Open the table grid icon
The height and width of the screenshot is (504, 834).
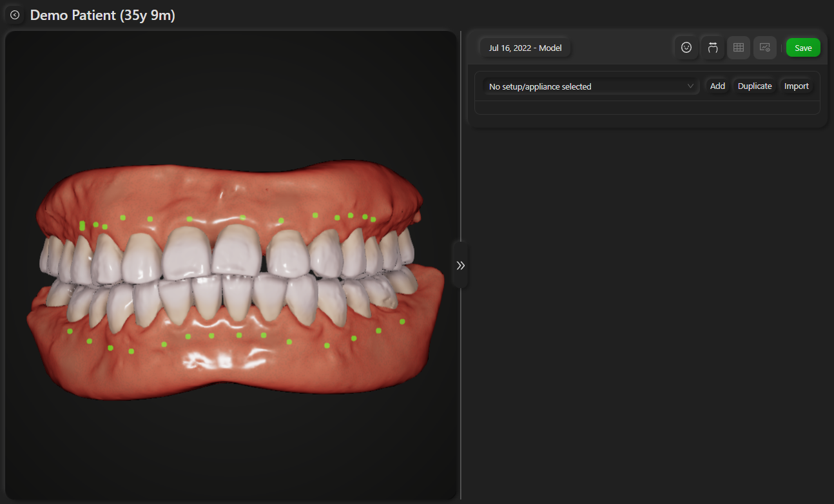[x=739, y=48]
